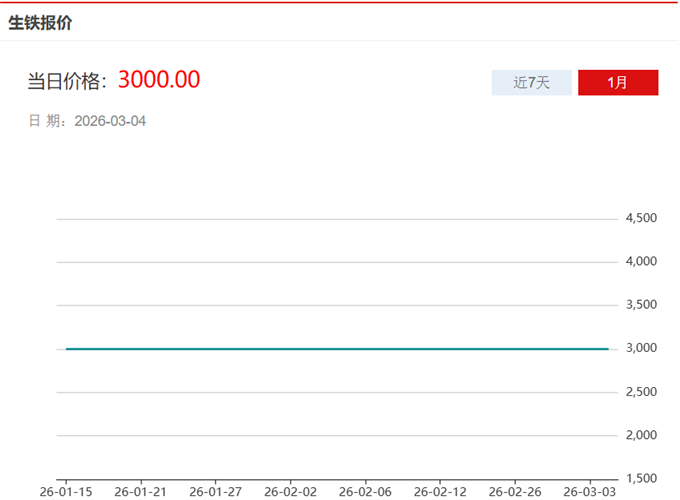Click the 26-02-26 x-axis date label
This screenshot has width=680, height=500.
tap(515, 492)
